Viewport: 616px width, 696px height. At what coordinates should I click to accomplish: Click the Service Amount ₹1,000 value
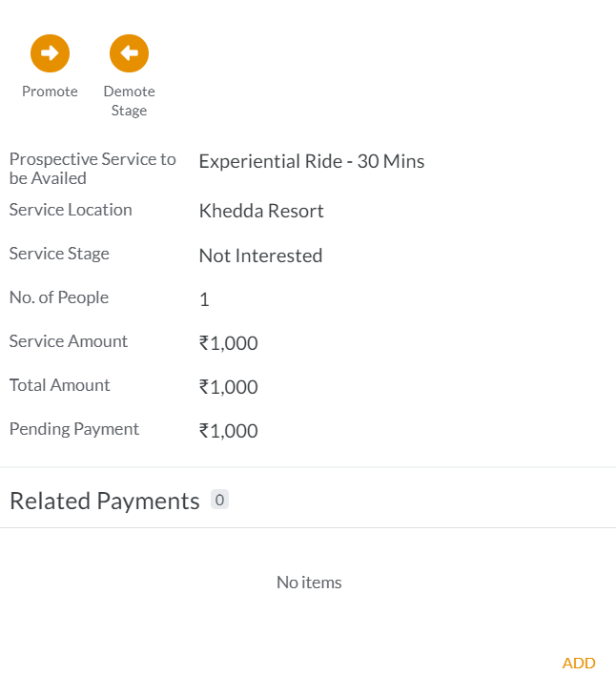pyautogui.click(x=229, y=343)
